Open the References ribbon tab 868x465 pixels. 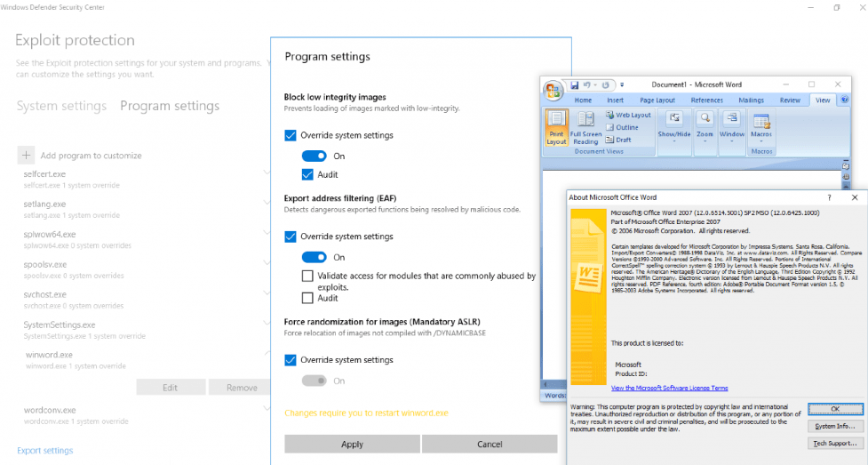[707, 100]
